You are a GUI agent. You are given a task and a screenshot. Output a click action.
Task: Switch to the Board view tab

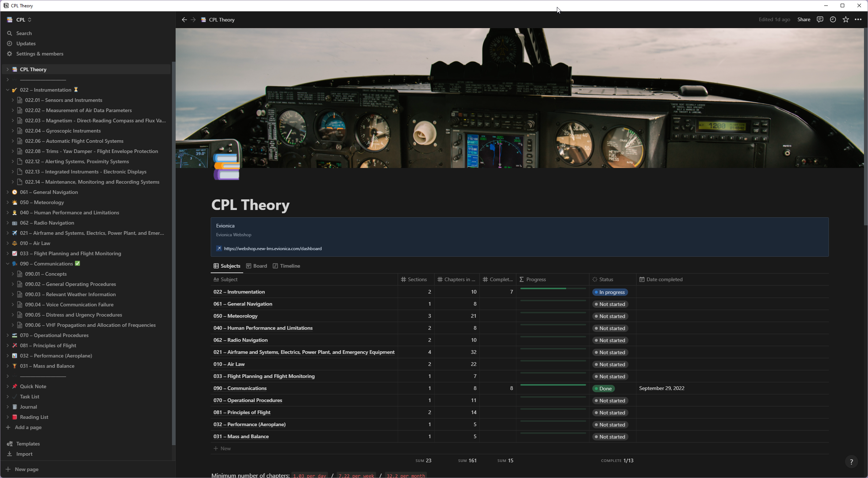(x=257, y=266)
